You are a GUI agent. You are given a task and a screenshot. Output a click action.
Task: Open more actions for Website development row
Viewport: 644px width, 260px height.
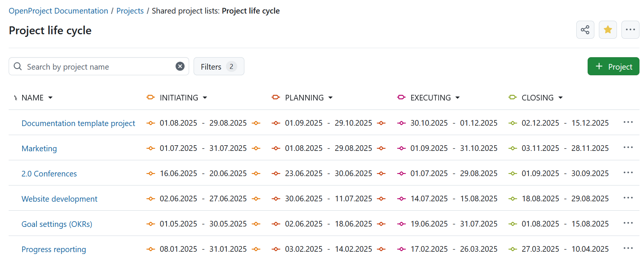(628, 198)
